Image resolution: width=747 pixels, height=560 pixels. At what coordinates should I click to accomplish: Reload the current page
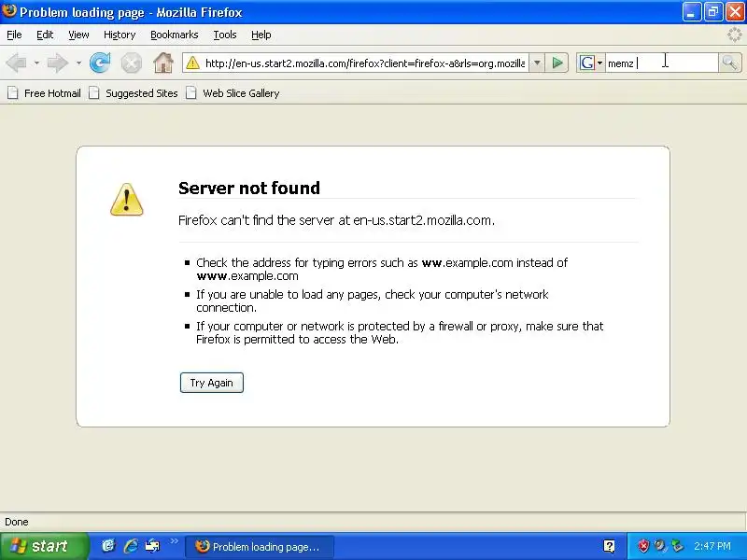pyautogui.click(x=100, y=63)
